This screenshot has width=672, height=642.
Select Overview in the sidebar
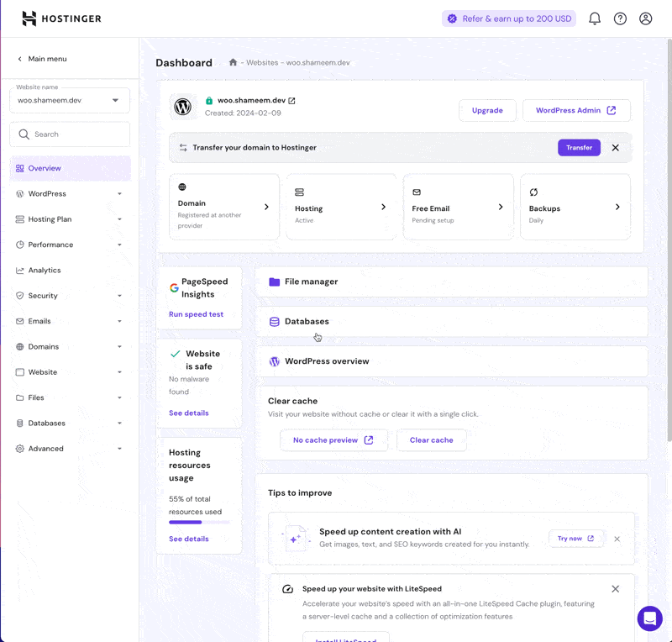click(x=71, y=168)
